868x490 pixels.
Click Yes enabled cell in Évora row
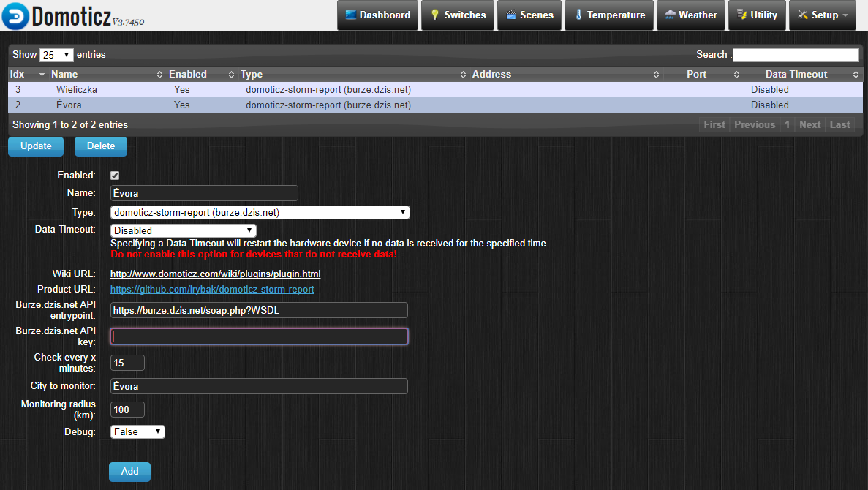[181, 105]
